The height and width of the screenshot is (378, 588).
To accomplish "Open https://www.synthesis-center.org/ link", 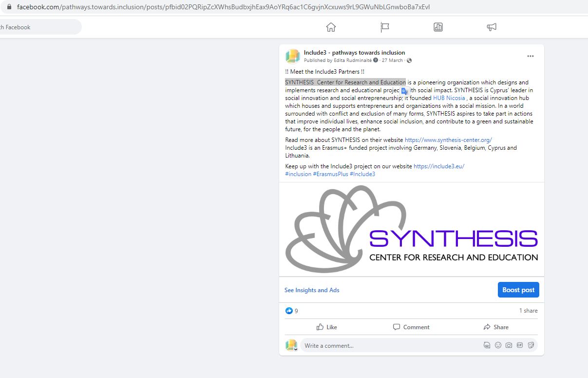I will (x=448, y=140).
